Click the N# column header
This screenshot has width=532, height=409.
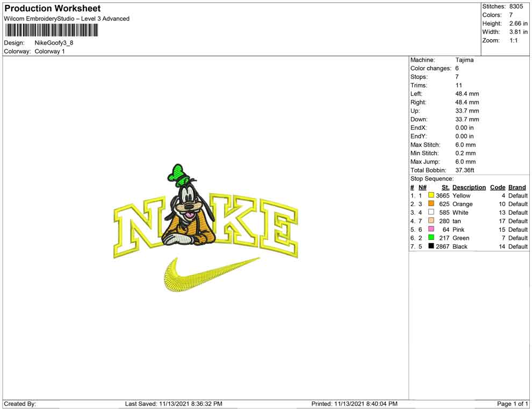click(x=422, y=187)
